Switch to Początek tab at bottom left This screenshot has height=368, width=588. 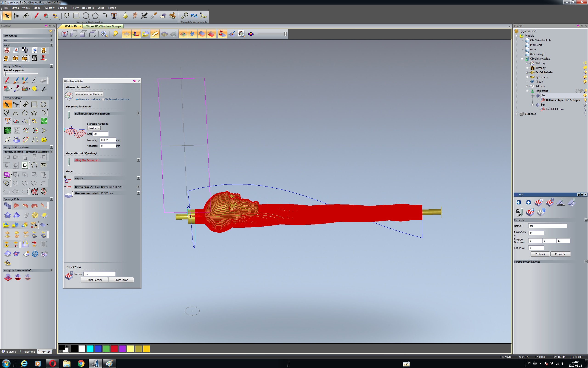click(9, 351)
